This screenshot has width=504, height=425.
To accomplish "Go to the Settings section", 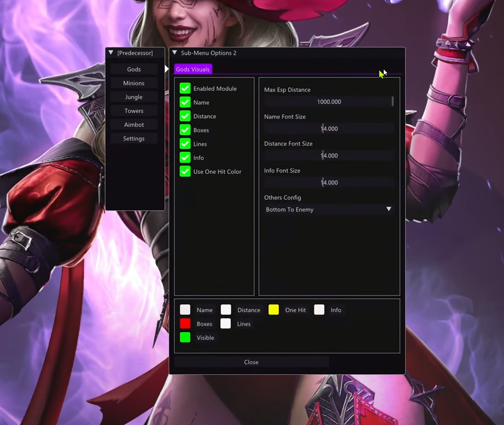I will pyautogui.click(x=134, y=138).
